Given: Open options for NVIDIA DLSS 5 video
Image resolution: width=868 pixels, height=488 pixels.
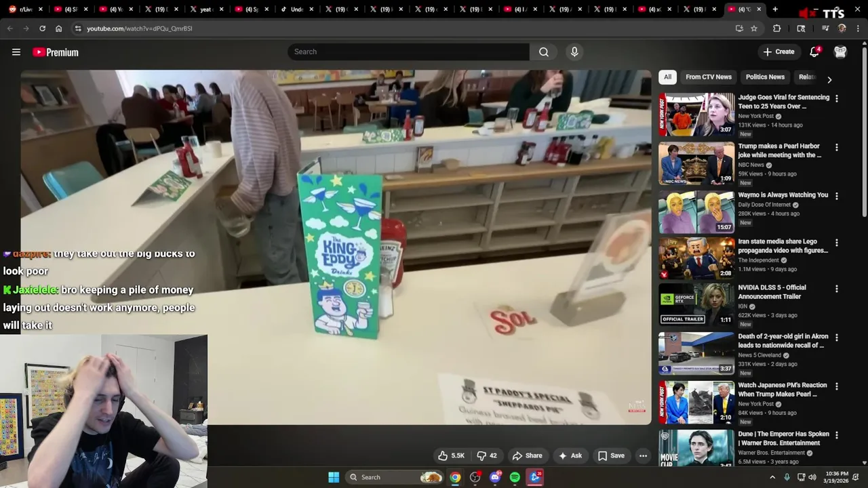Looking at the screenshot, I should click(x=836, y=289).
